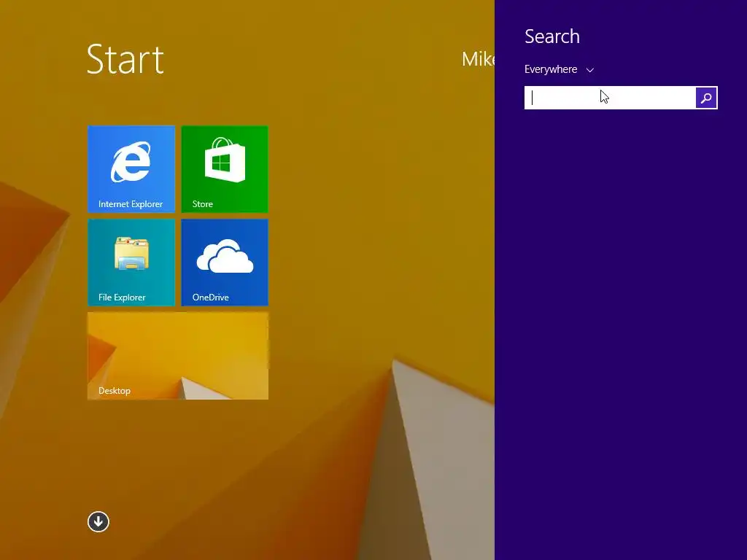Open the Internet Explorer tile

coord(131,169)
